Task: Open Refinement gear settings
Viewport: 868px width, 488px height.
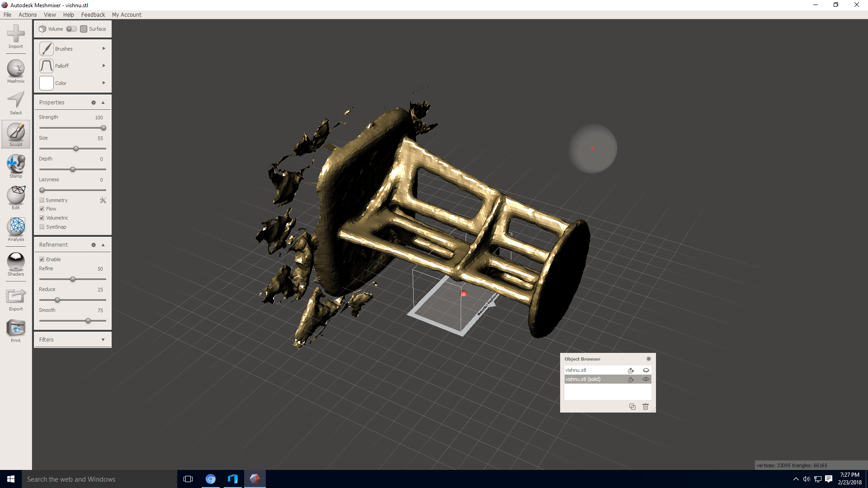Action: pyautogui.click(x=94, y=245)
